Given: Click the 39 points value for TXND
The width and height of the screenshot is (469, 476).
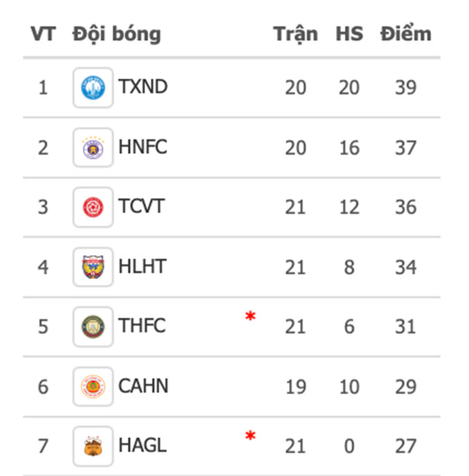Looking at the screenshot, I should [406, 88].
